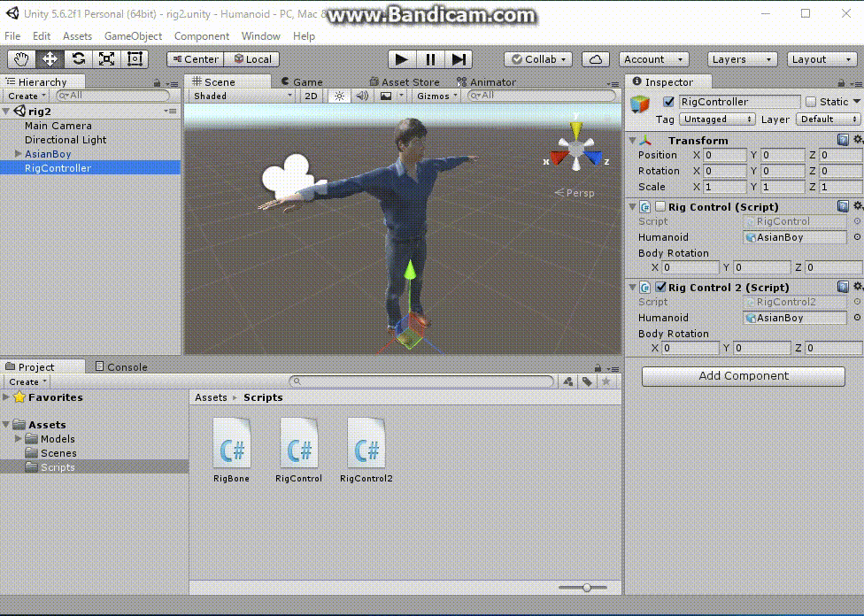Open the GameObject menu
Screen dimensions: 864x616
click(x=133, y=36)
